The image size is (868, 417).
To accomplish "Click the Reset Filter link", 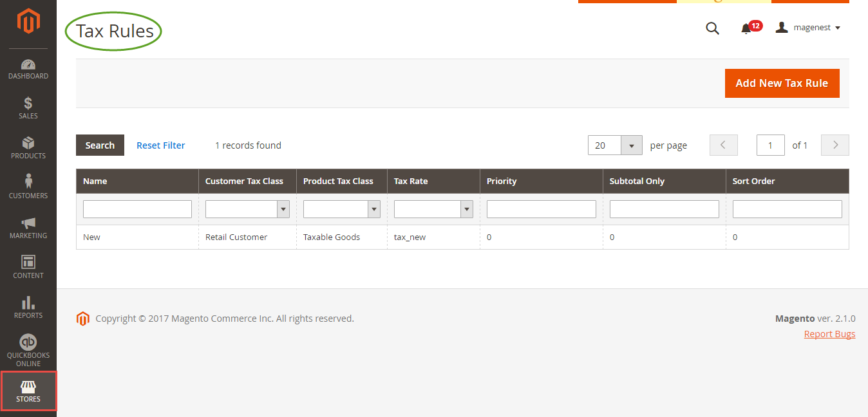I will click(160, 145).
